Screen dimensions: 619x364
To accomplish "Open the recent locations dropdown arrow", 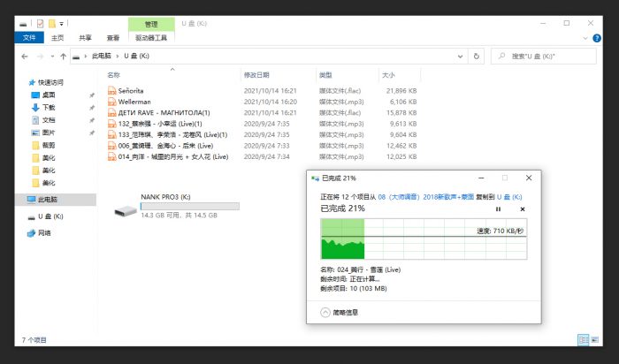I will [x=51, y=56].
